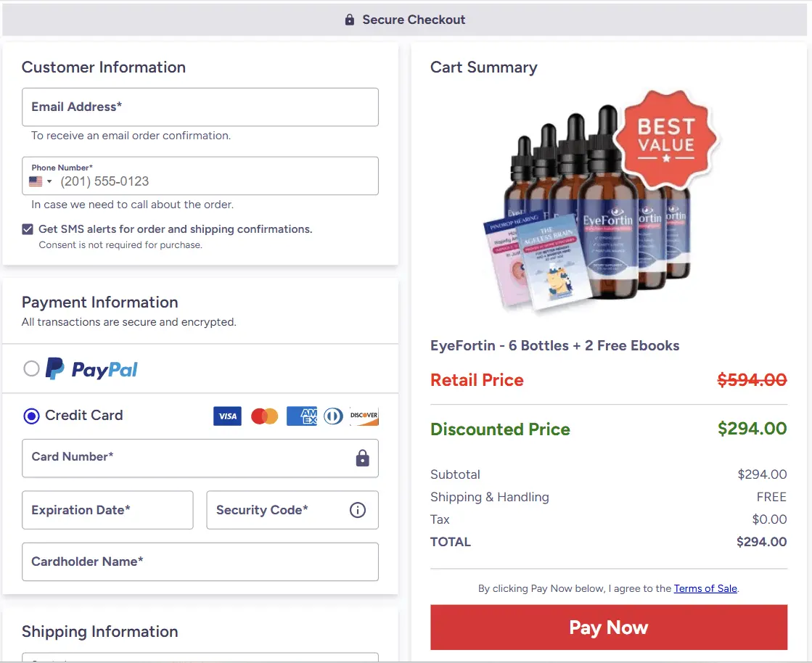Click the Secure Checkout lock icon
Image resolution: width=812 pixels, height=663 pixels.
350,20
